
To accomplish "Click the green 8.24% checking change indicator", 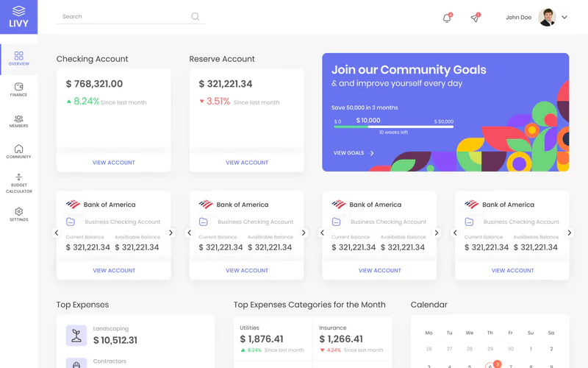I will pos(83,102).
